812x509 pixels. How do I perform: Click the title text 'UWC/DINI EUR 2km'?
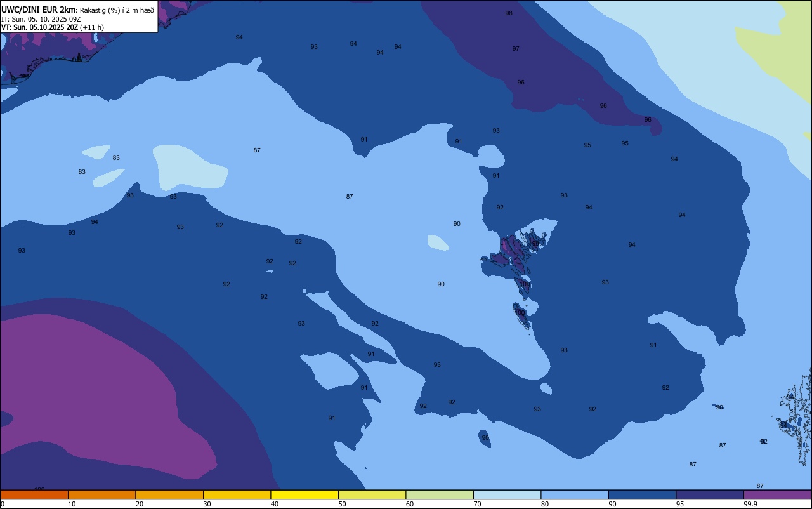tap(39, 10)
